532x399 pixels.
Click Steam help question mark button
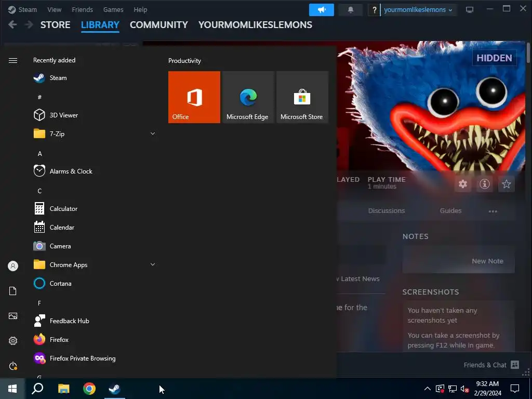pos(374,10)
